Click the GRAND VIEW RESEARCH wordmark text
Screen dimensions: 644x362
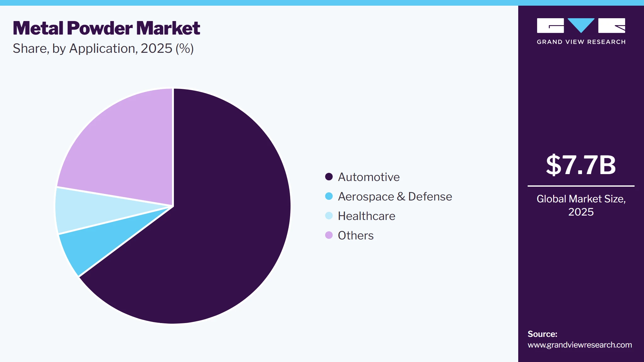coord(581,42)
